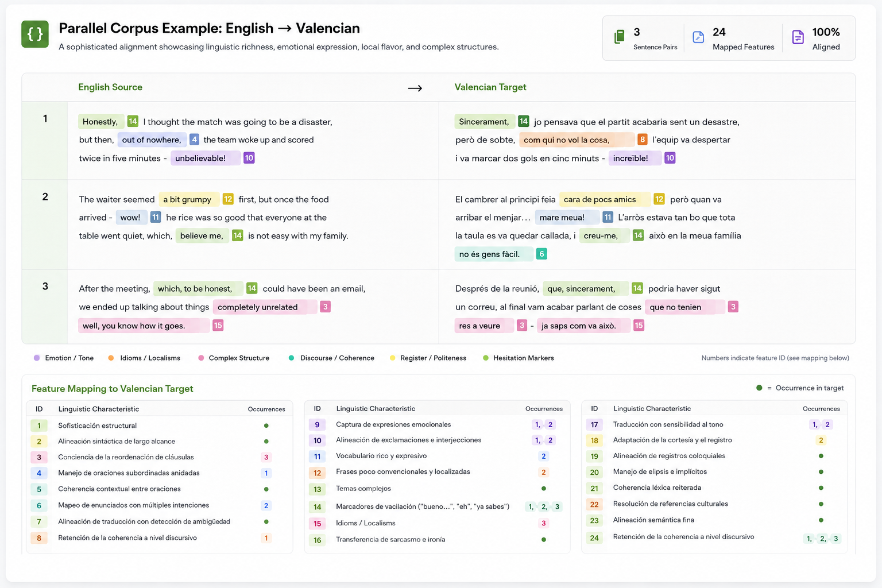The image size is (882, 588).
Task: Select the Hesitation Markers legend entry
Action: [519, 358]
